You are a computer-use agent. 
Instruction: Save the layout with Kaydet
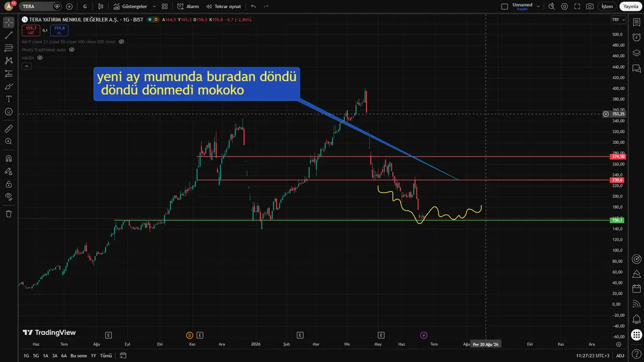click(522, 9)
